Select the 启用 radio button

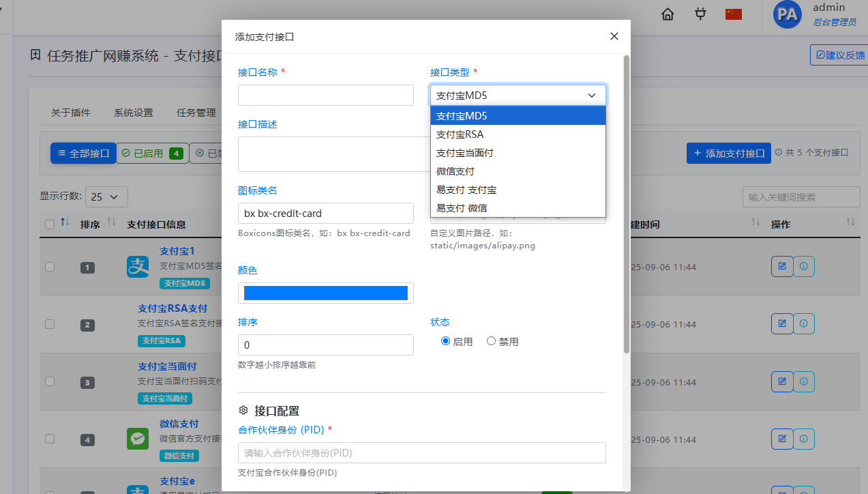coord(445,341)
